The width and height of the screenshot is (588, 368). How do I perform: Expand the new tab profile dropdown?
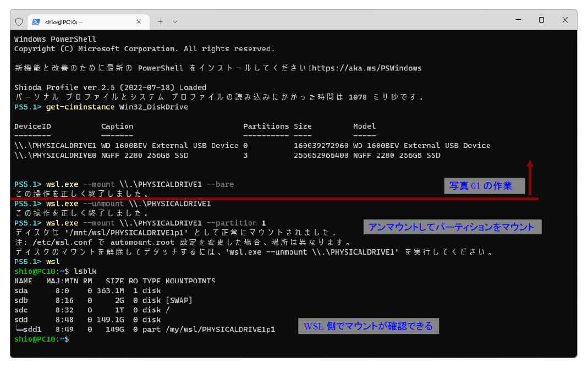[175, 22]
